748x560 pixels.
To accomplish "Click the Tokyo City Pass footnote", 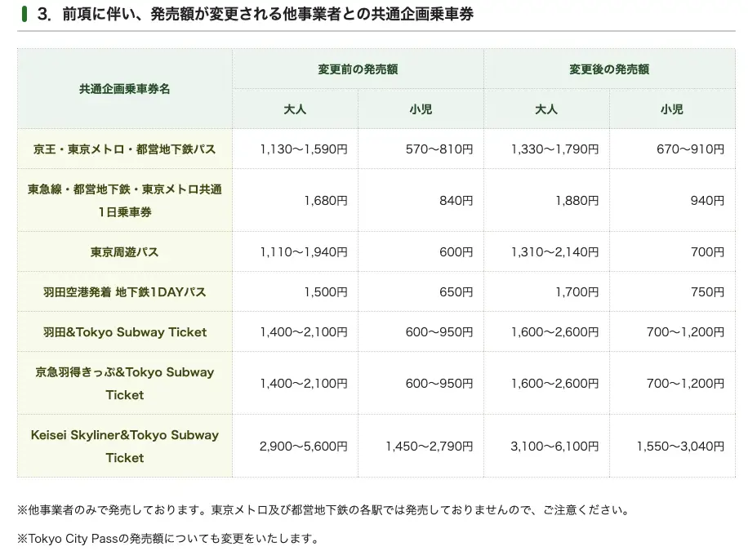I will tap(167, 539).
